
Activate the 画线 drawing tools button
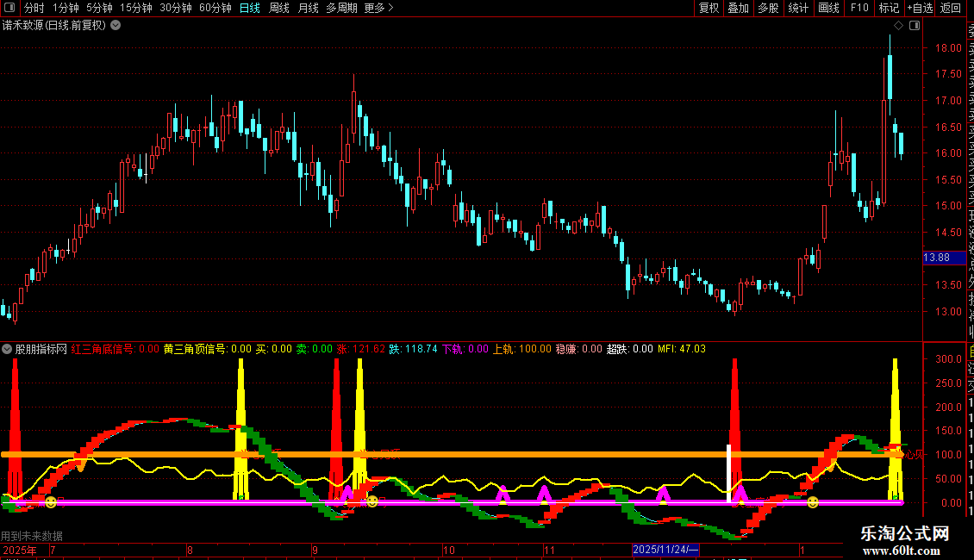point(828,8)
